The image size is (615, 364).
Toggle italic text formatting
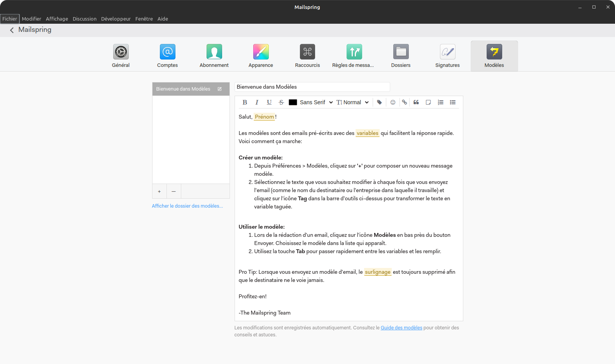(x=257, y=102)
